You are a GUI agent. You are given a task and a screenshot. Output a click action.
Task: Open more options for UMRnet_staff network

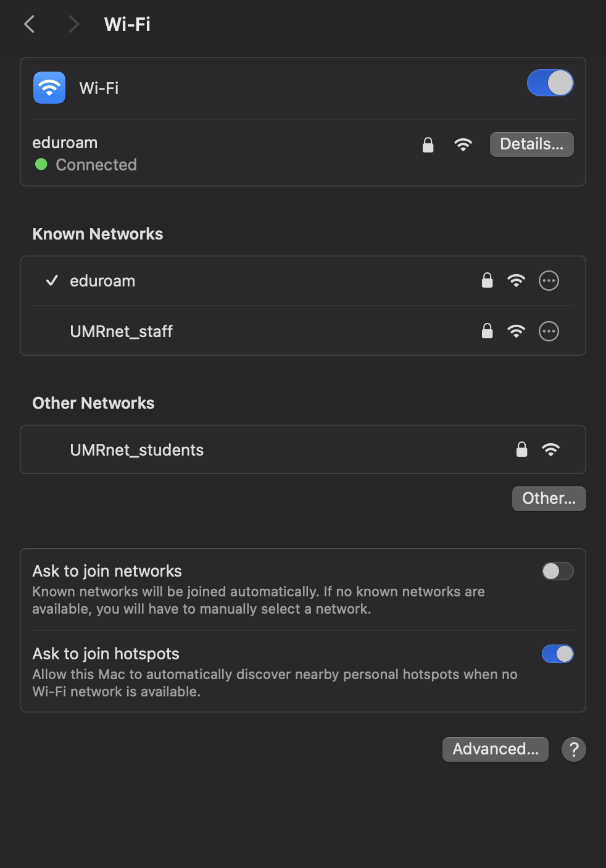(x=549, y=332)
